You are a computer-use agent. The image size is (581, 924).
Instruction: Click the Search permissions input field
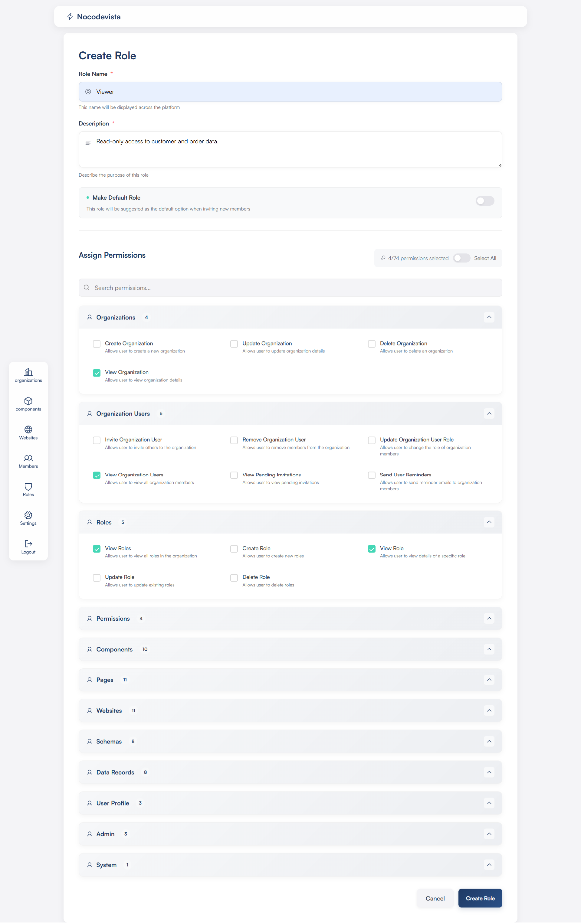tap(290, 288)
